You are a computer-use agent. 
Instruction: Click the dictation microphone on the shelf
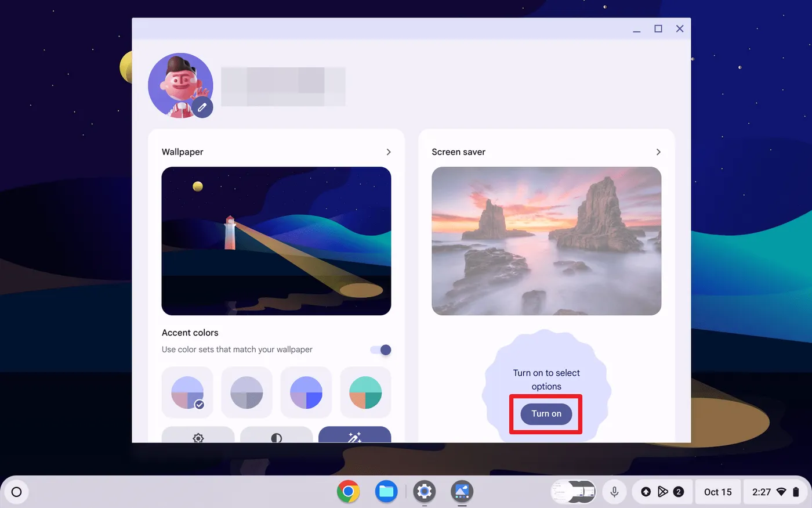point(614,492)
